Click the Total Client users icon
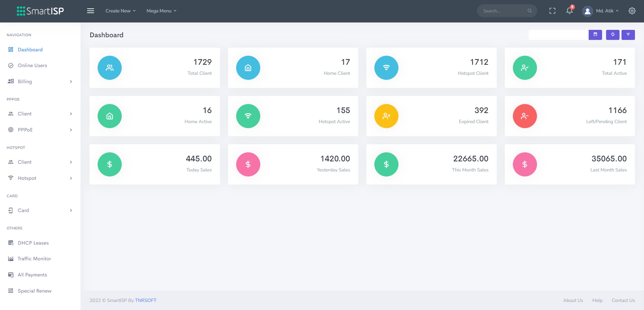This screenshot has height=310, width=644. click(x=110, y=68)
